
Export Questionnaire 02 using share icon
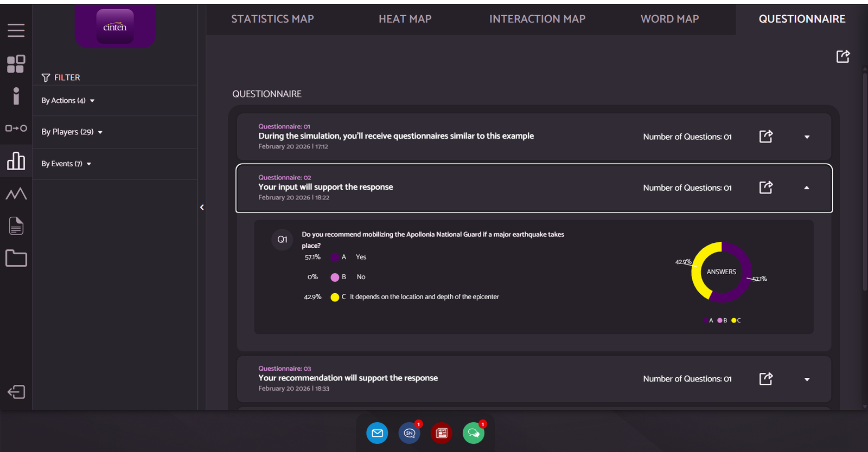click(x=765, y=188)
